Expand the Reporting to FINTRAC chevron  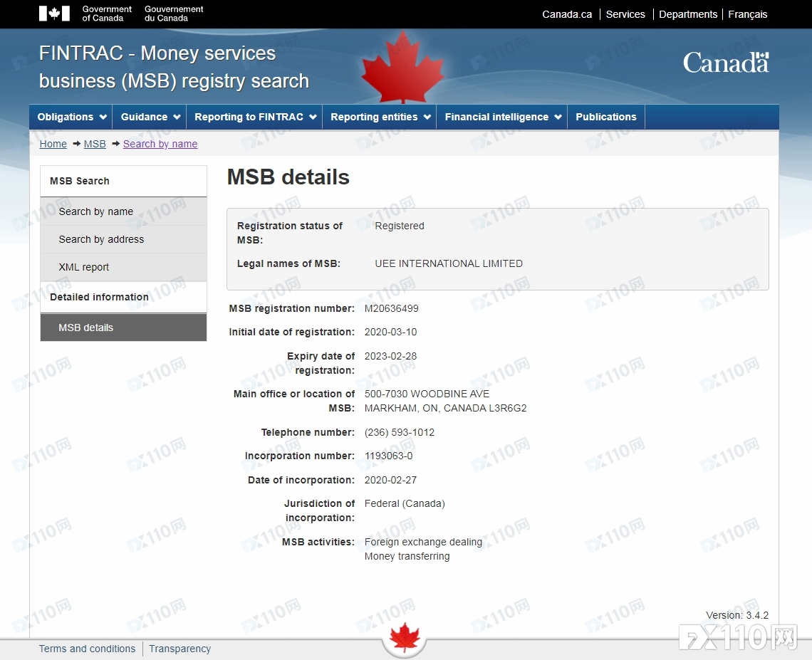(313, 117)
